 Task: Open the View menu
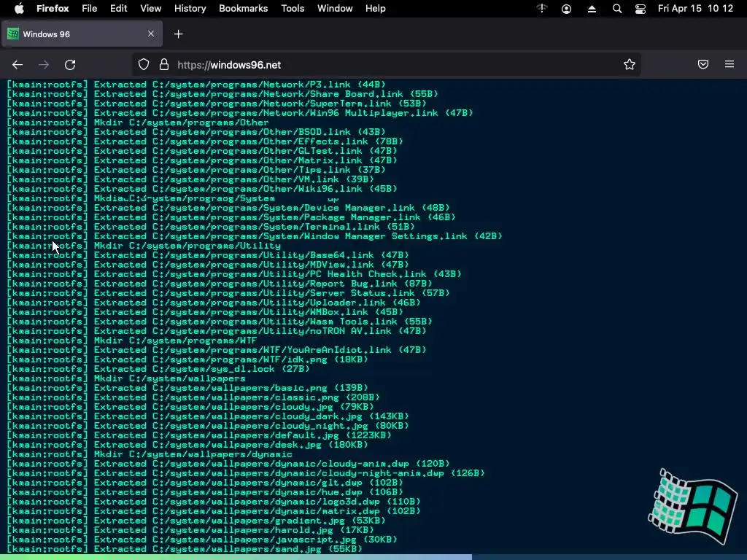coord(150,9)
